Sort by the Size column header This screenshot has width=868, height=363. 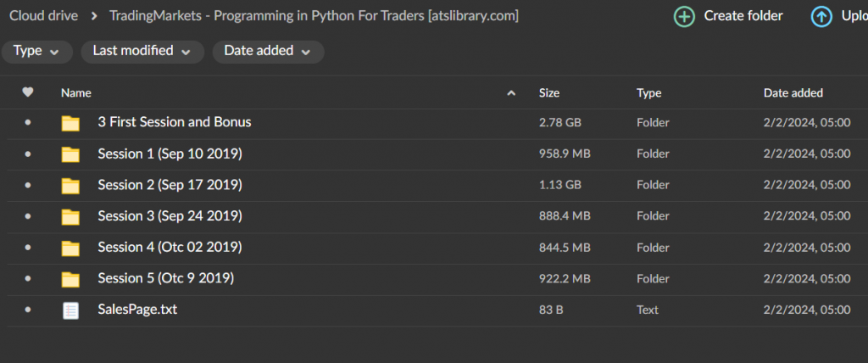(x=549, y=93)
